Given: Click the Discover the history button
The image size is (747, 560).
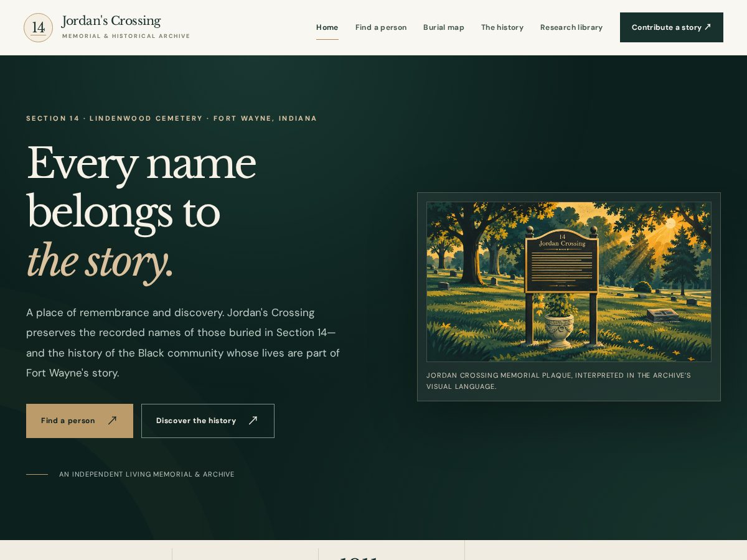Looking at the screenshot, I should (x=208, y=421).
